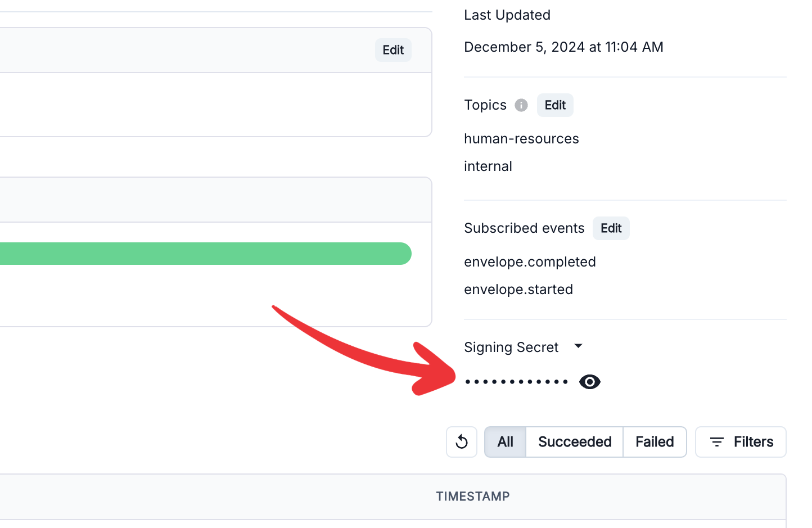The width and height of the screenshot is (812, 528).
Task: Switch to the Succeeded tab
Action: (574, 442)
